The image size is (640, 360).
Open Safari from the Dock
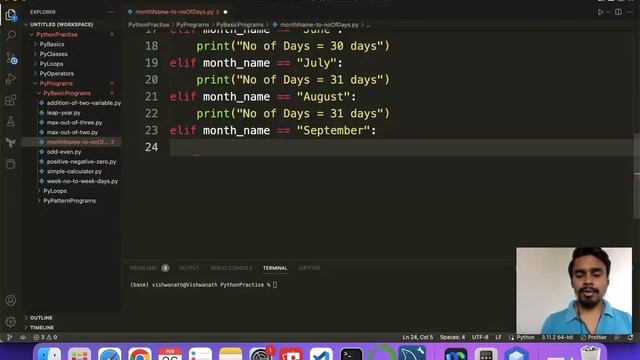pyautogui.click(x=110, y=353)
